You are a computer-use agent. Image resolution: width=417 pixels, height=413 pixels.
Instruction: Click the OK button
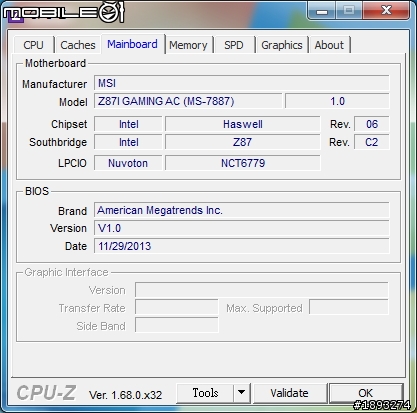point(366,393)
